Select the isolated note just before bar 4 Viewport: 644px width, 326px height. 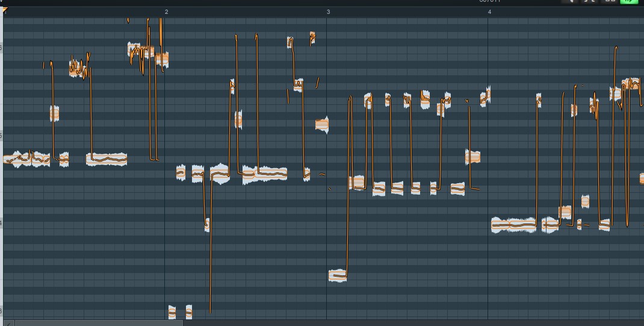(x=473, y=157)
